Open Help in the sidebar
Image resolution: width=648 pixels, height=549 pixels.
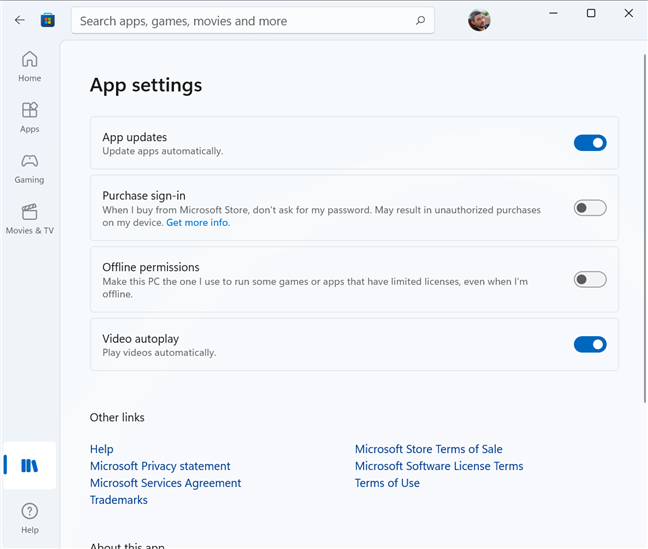29,518
